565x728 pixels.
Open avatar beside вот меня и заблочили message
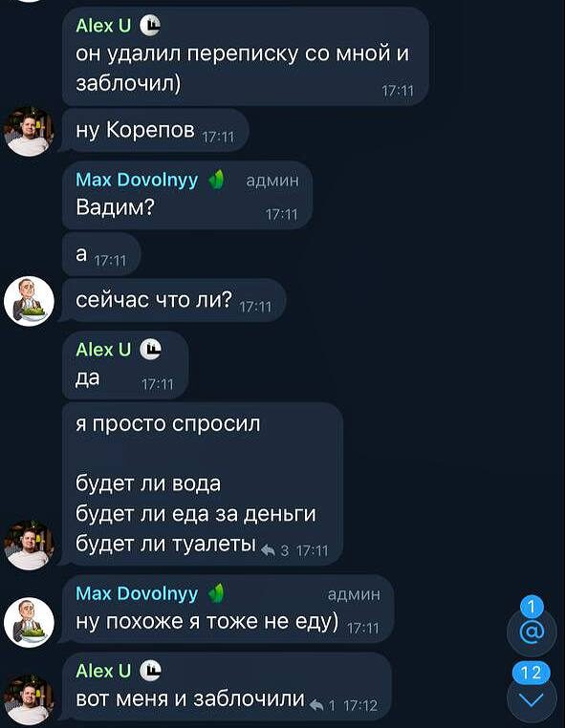[29, 699]
